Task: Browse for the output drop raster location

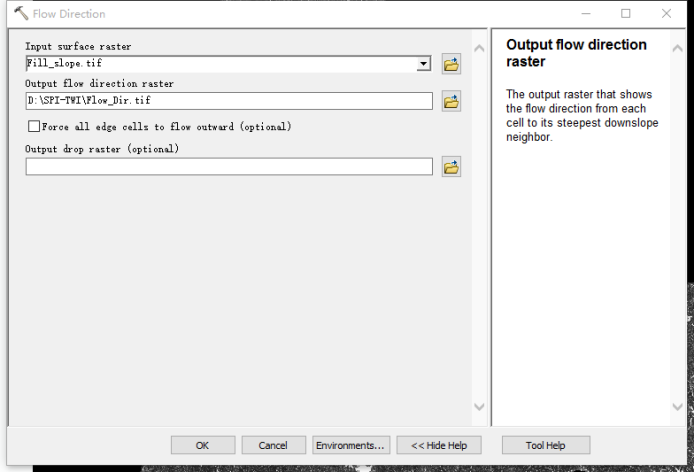Action: coord(451,167)
